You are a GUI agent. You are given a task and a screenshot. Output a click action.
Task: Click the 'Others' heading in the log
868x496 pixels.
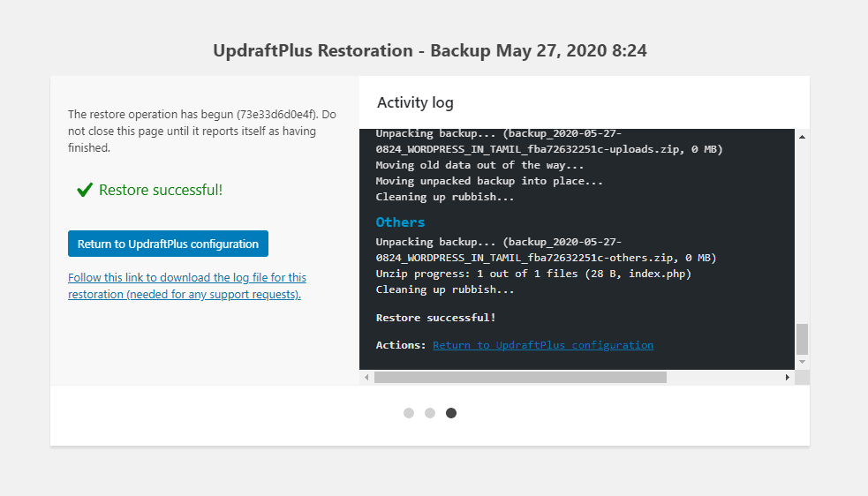click(400, 222)
